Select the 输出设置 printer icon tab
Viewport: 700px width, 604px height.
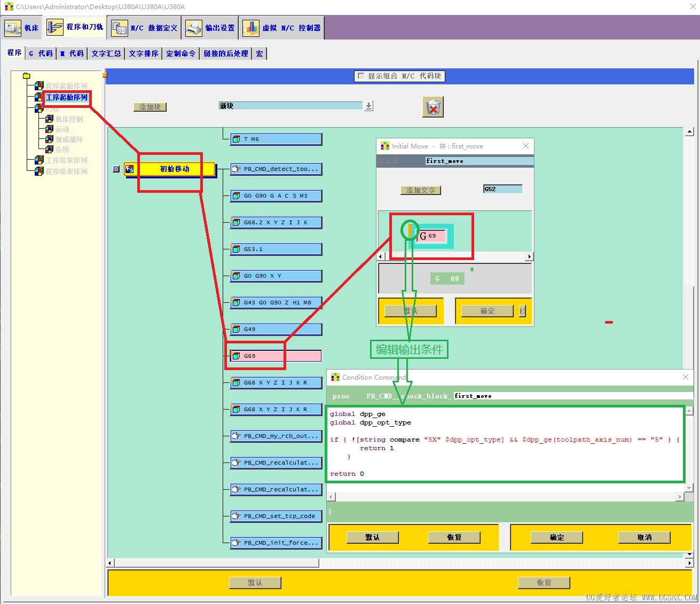click(x=194, y=28)
